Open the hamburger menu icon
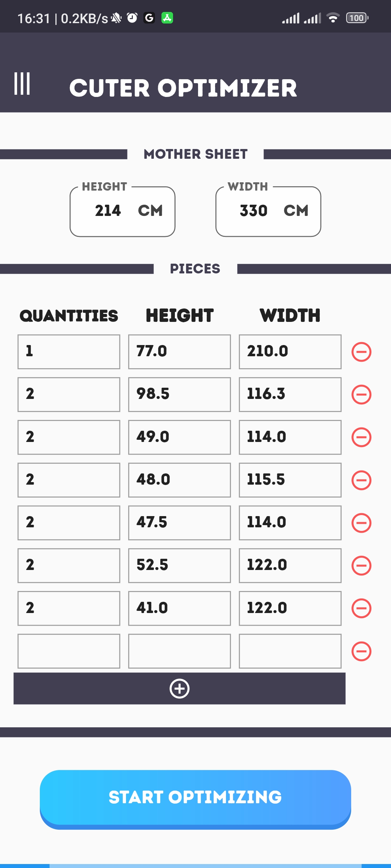 coord(22,84)
